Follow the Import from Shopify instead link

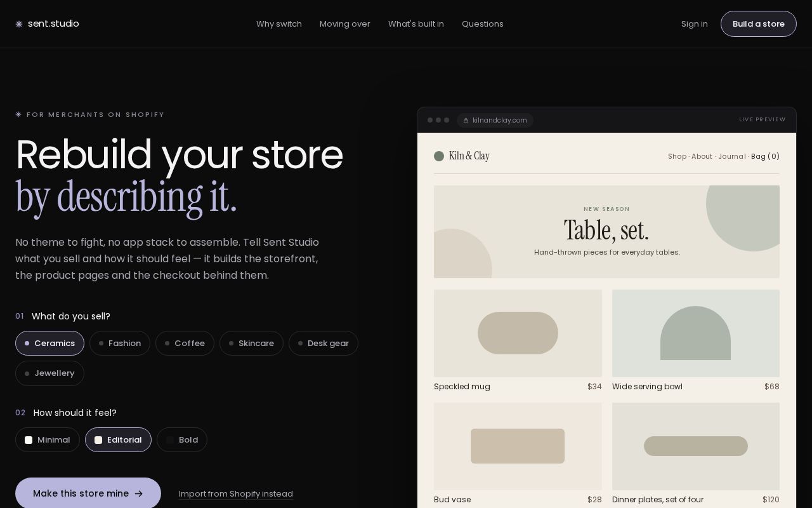point(236,494)
